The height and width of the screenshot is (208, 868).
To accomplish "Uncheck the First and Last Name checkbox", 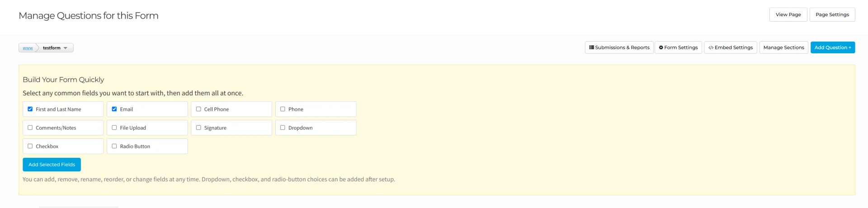I will (x=30, y=109).
